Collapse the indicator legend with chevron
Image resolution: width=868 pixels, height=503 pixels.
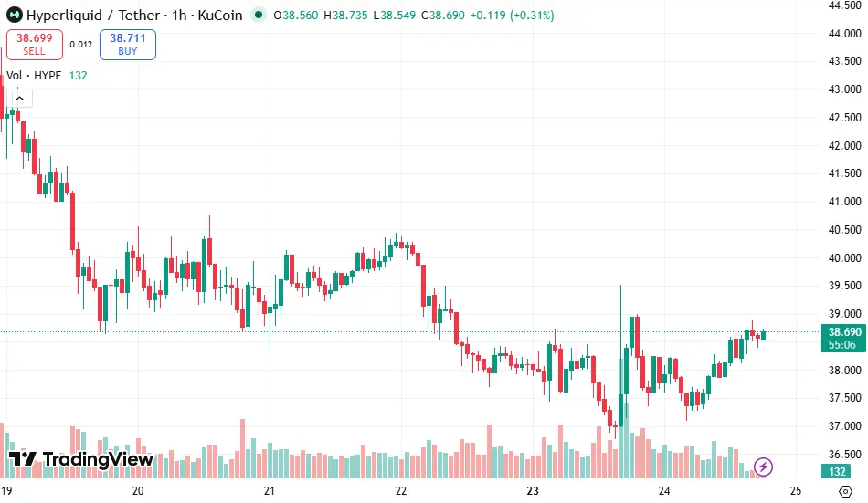[x=22, y=99]
